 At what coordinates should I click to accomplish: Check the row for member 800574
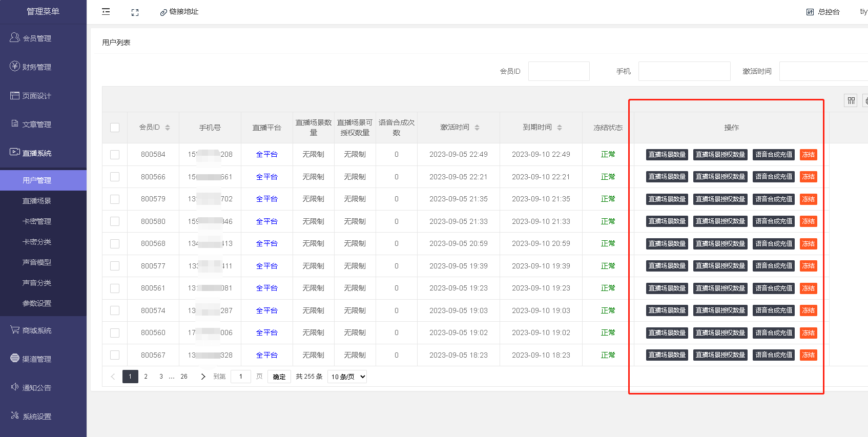point(115,310)
